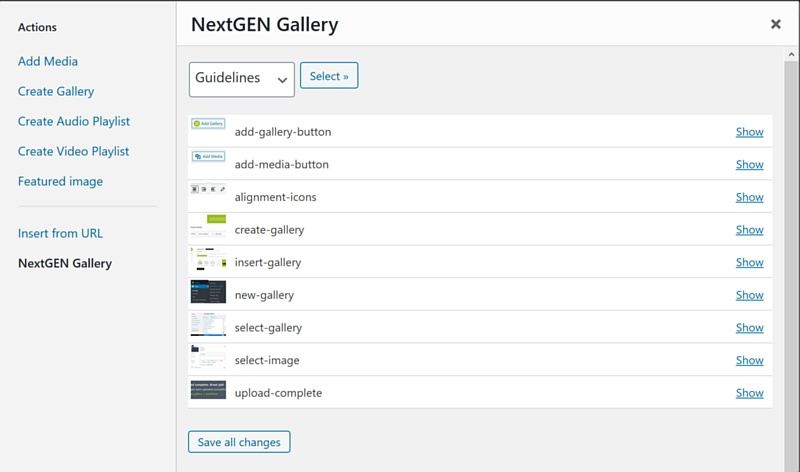Click the add-gallery-button thumbnail image
The image size is (800, 472).
coord(208,123)
